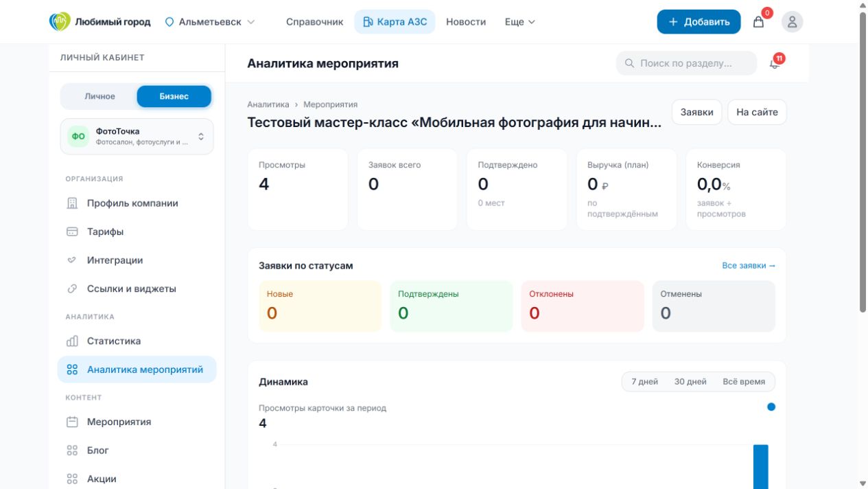The width and height of the screenshot is (868, 489).
Task: Follow the Все заявки link
Action: [x=749, y=265]
